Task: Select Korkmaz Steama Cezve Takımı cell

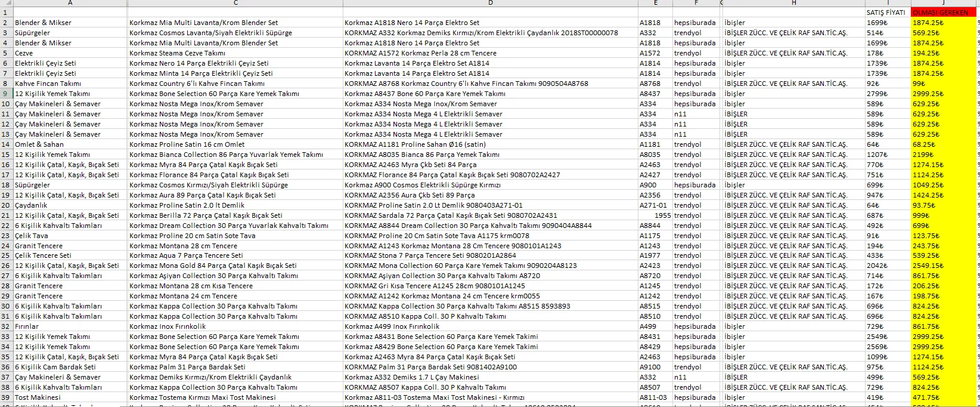Action: point(235,53)
